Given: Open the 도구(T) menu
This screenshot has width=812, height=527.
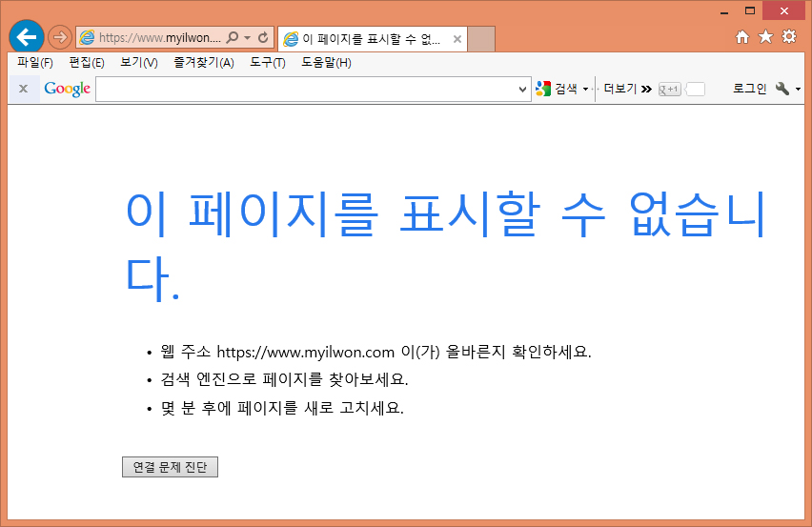Looking at the screenshot, I should [x=267, y=63].
